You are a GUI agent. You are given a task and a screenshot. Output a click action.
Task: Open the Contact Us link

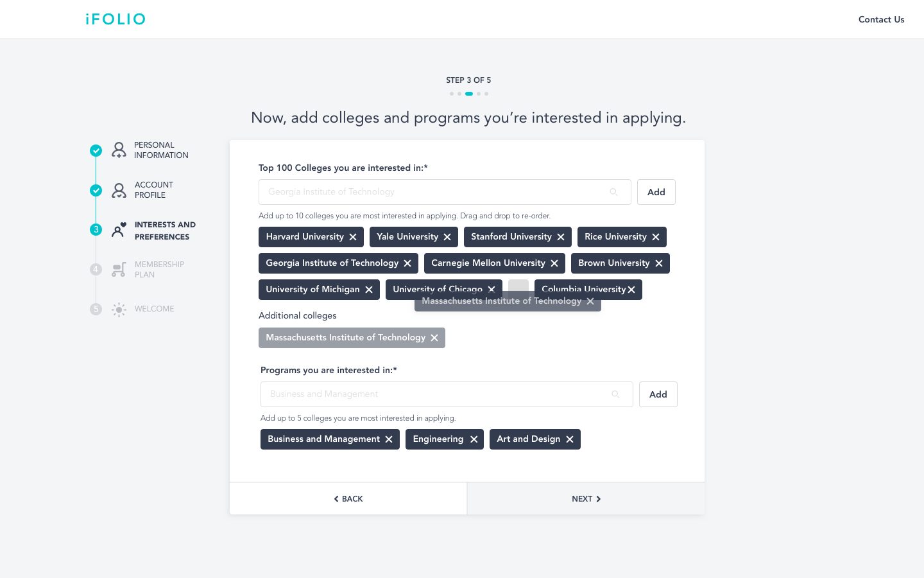[x=882, y=19]
